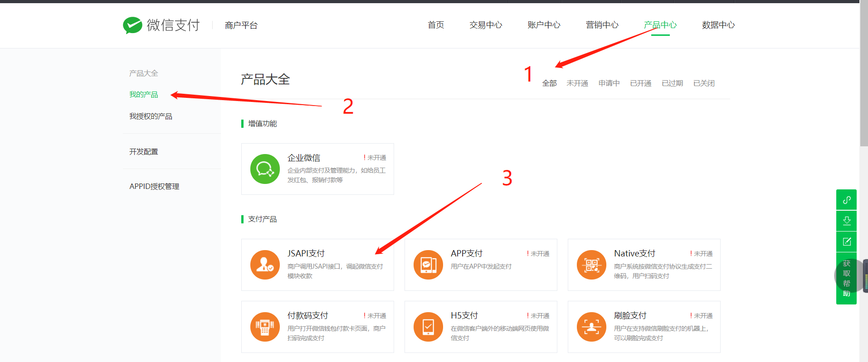Open 账户中心 in the top navigation
This screenshot has width=868, height=362.
pos(544,25)
